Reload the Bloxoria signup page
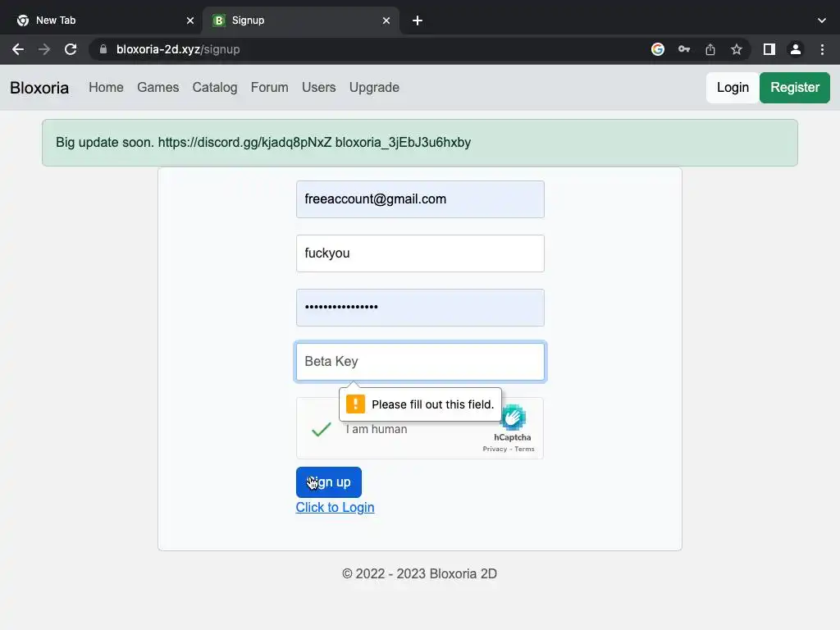Viewport: 840px width, 630px height. 71,49
